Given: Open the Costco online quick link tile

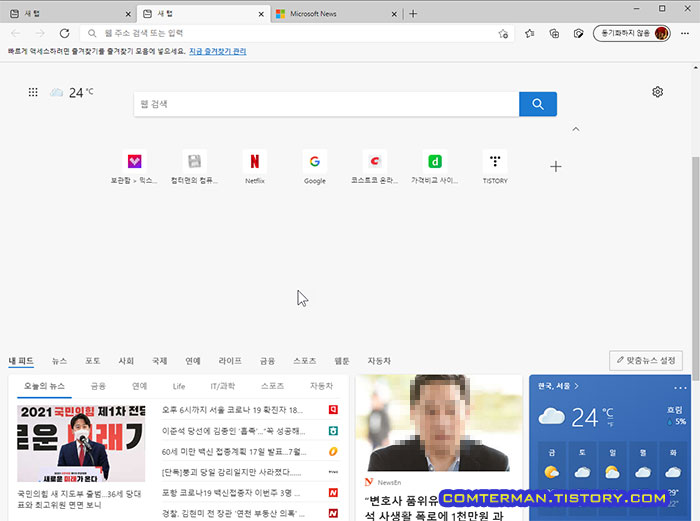Looking at the screenshot, I should 375,167.
